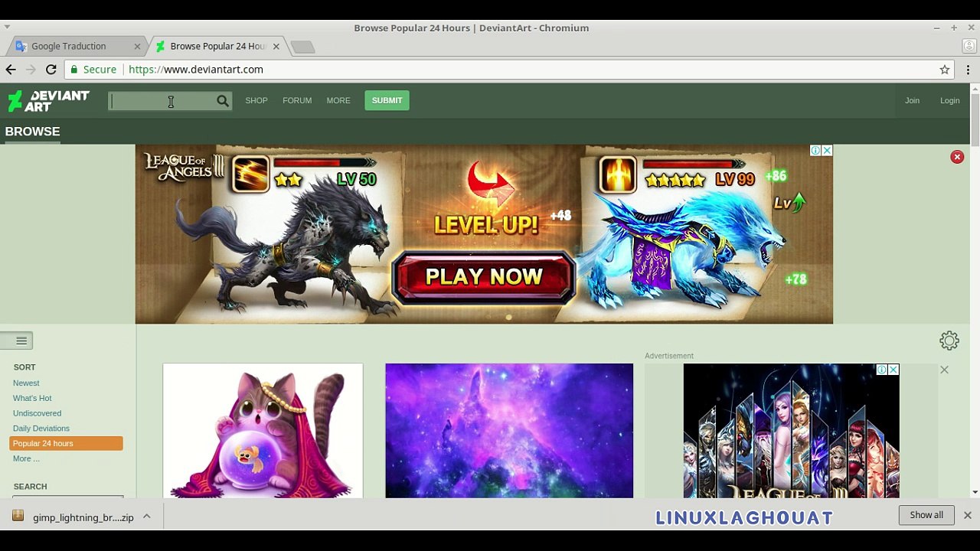Open the purple galaxy wolf artwork
The height and width of the screenshot is (551, 980).
coord(509,431)
